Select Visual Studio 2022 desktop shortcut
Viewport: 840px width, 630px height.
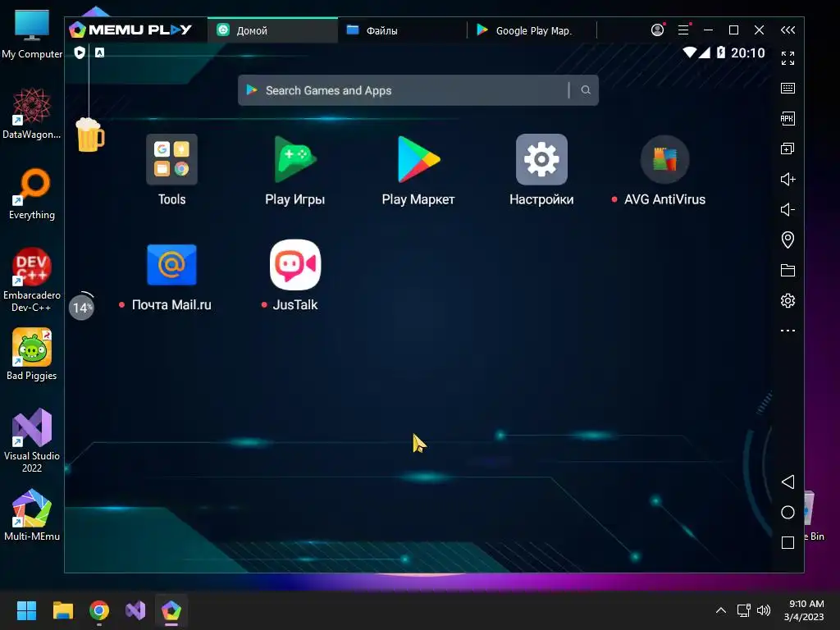[x=32, y=441]
